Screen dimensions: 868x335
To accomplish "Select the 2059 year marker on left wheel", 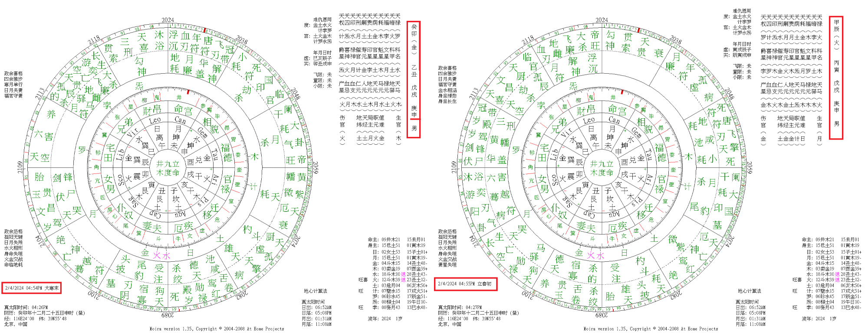I will tap(316, 168).
